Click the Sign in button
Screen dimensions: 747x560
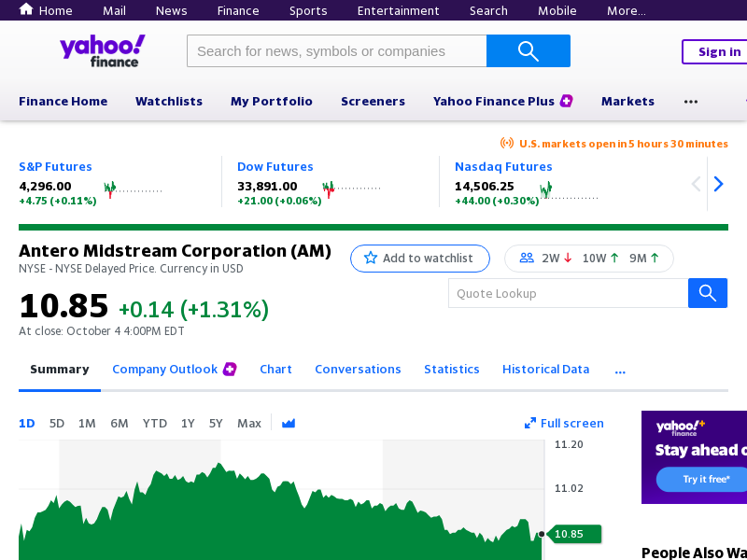point(716,52)
